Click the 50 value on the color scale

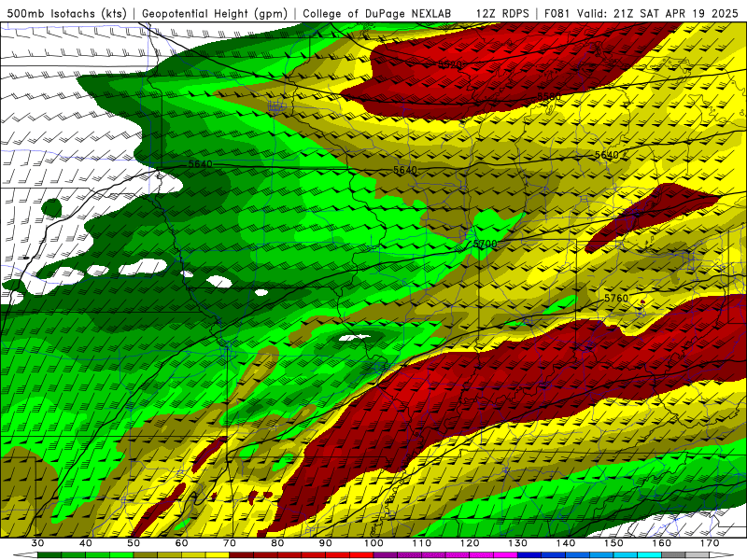coord(134,543)
